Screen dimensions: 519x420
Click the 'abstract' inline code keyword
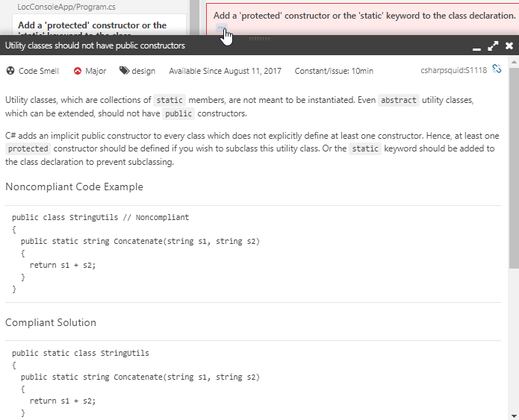click(399, 100)
